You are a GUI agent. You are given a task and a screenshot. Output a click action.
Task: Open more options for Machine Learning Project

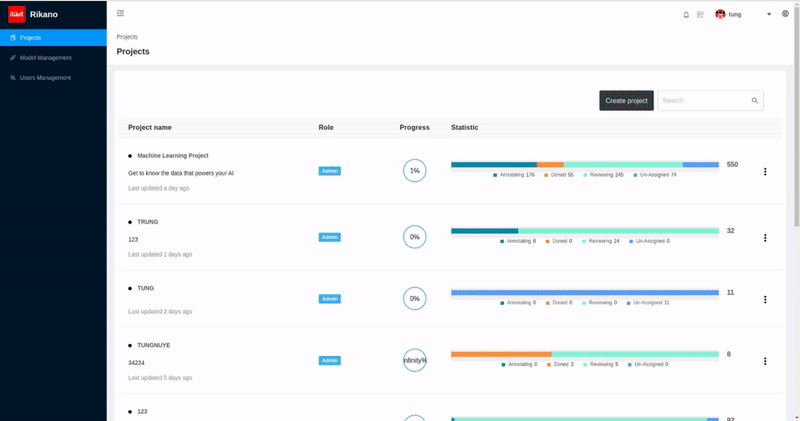click(765, 171)
